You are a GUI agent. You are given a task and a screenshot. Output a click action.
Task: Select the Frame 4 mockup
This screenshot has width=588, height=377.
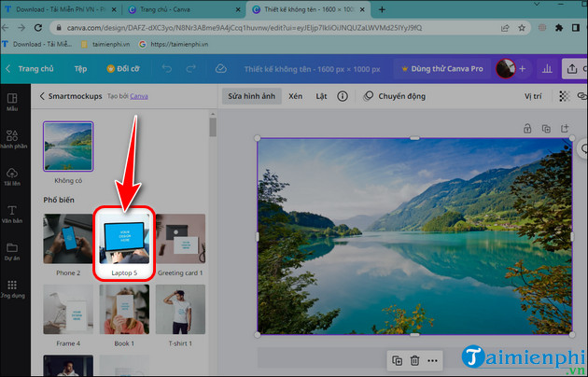(x=68, y=309)
